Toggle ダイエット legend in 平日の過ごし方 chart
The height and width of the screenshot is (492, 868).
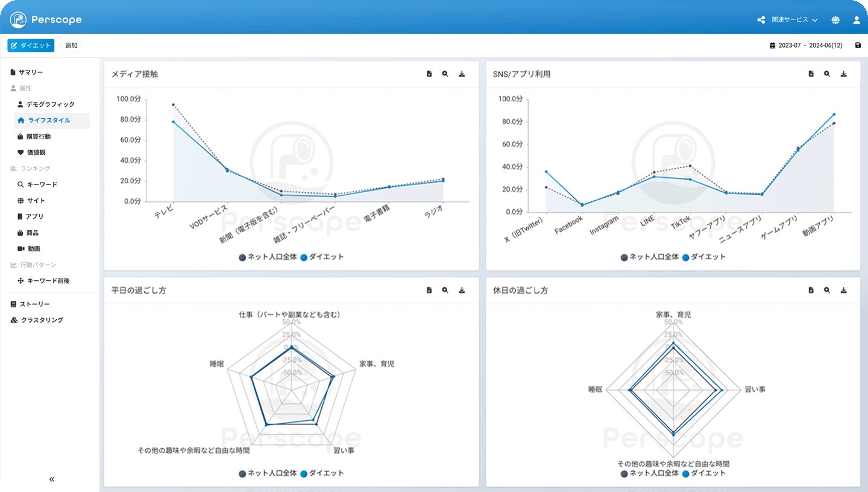click(x=322, y=473)
